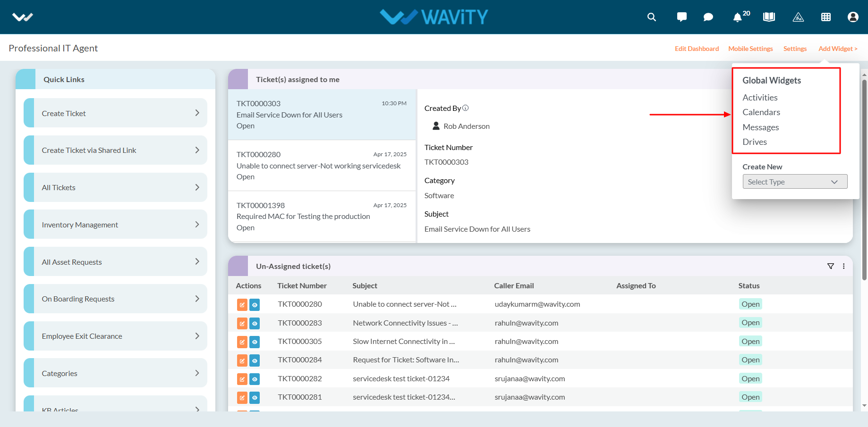
Task: Open the book knowledge base icon
Action: click(x=769, y=17)
